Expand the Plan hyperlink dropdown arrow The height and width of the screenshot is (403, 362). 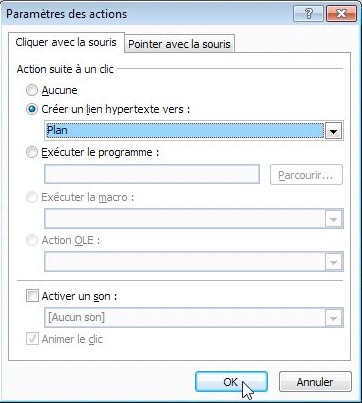point(333,131)
